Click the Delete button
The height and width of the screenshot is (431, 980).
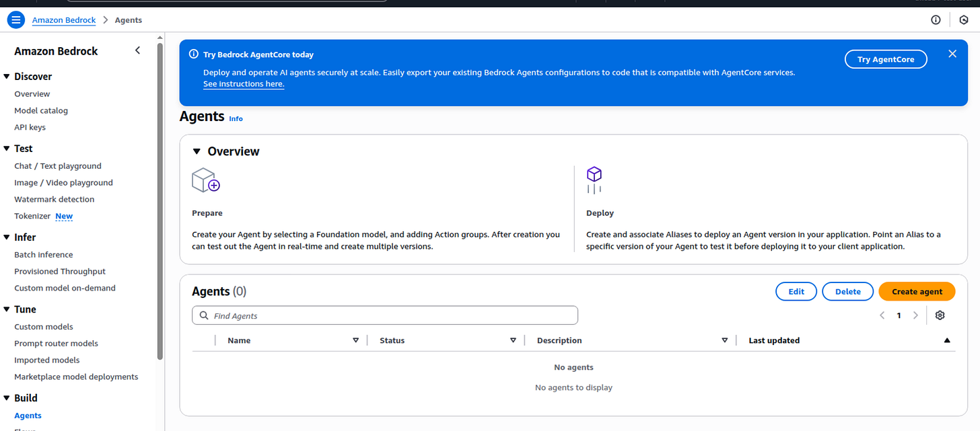tap(848, 291)
